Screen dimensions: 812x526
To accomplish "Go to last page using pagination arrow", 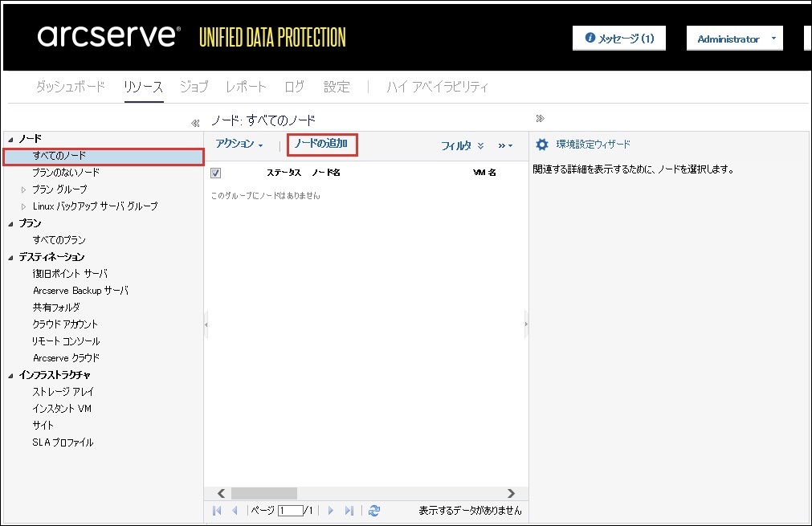I will click(x=349, y=511).
